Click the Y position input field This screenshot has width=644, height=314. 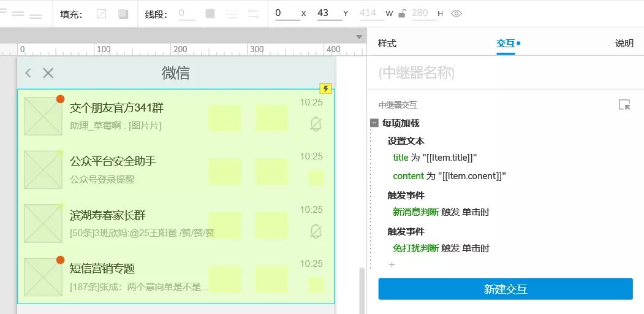click(x=330, y=13)
